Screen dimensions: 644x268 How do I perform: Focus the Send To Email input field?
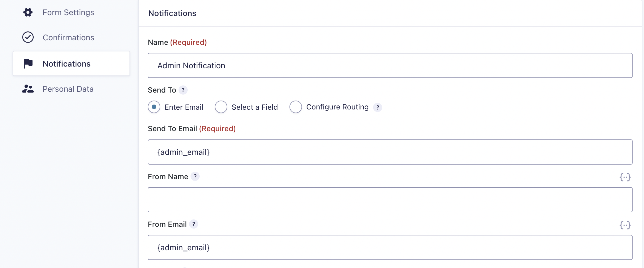[x=390, y=152]
